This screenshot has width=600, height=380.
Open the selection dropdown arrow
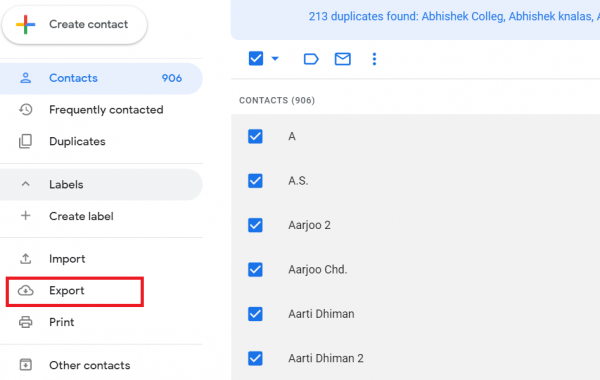click(x=275, y=59)
